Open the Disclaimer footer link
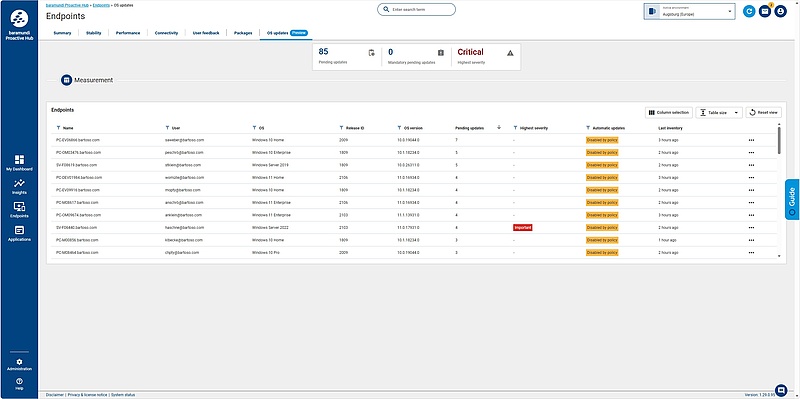Image resolution: width=800 pixels, height=399 pixels. pyautogui.click(x=55, y=395)
